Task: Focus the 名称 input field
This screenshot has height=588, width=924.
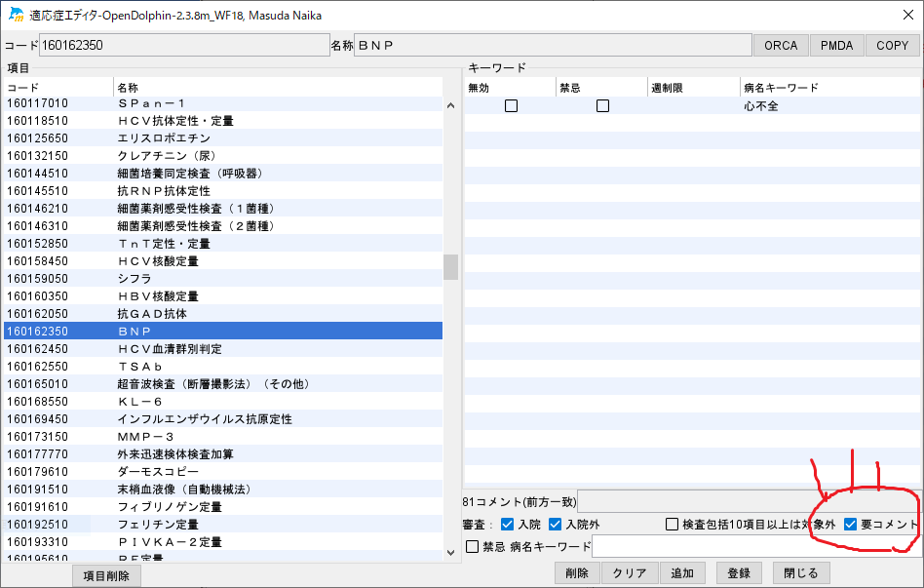Action: 553,46
